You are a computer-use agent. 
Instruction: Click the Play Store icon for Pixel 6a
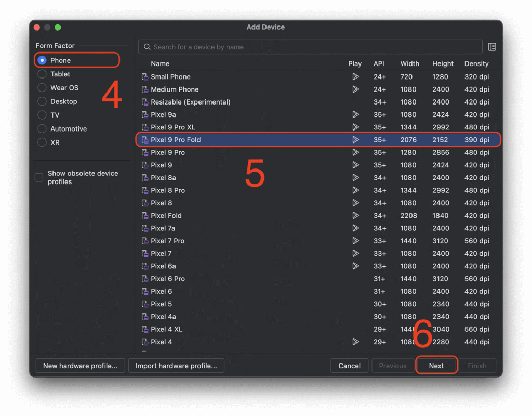(x=355, y=266)
